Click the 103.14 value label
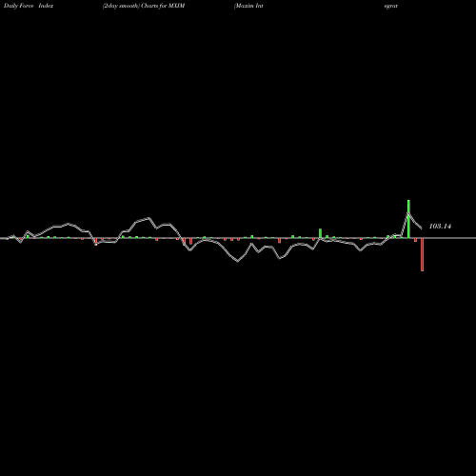This screenshot has height=476, width=476. [440, 227]
